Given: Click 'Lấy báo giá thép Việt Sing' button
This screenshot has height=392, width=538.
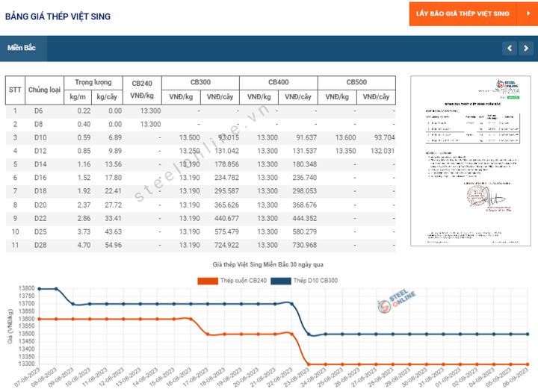Looking at the screenshot, I should [463, 13].
